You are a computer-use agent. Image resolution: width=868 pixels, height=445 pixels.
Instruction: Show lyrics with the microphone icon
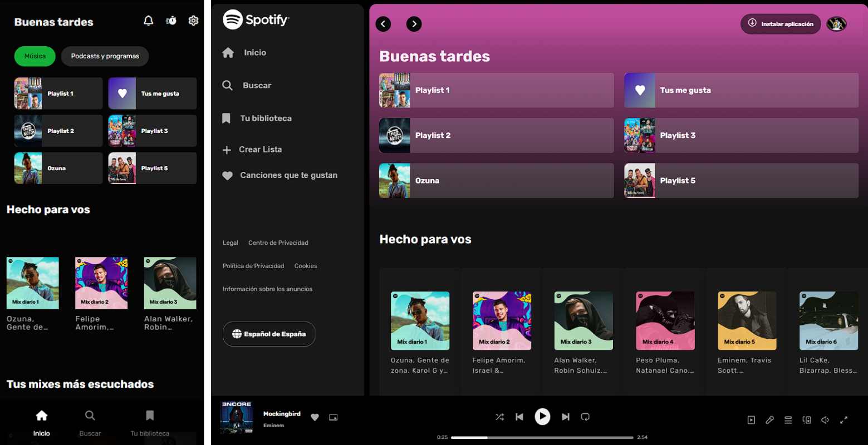(769, 420)
